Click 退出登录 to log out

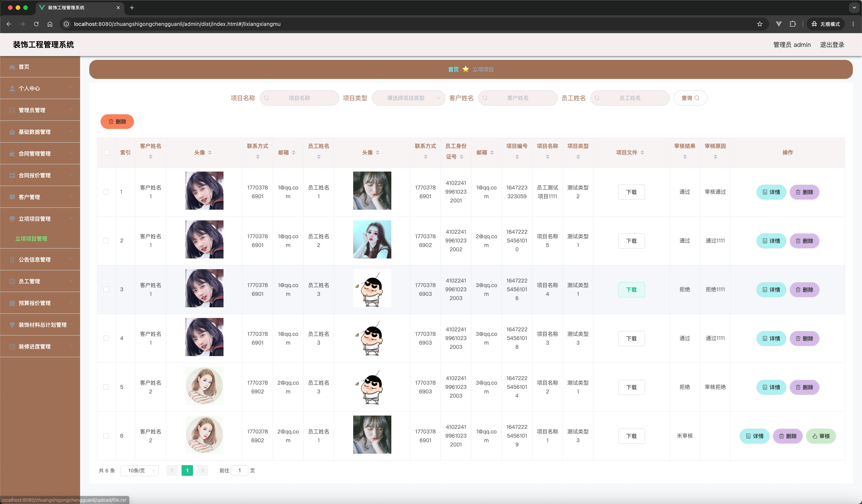click(x=832, y=45)
